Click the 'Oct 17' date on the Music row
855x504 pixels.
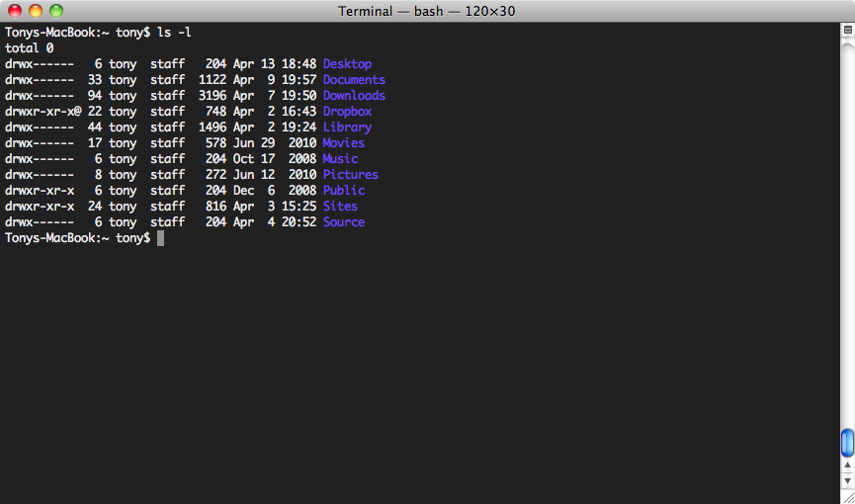pos(254,159)
